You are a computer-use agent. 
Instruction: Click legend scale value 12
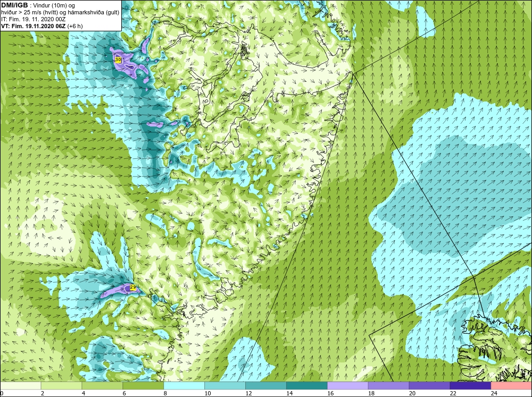click(x=248, y=393)
